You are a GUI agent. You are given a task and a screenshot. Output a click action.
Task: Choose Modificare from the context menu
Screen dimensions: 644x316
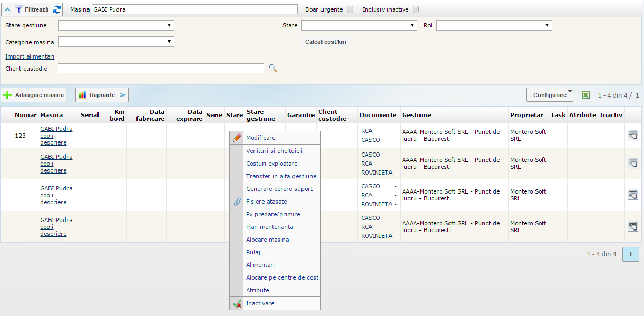coord(260,138)
